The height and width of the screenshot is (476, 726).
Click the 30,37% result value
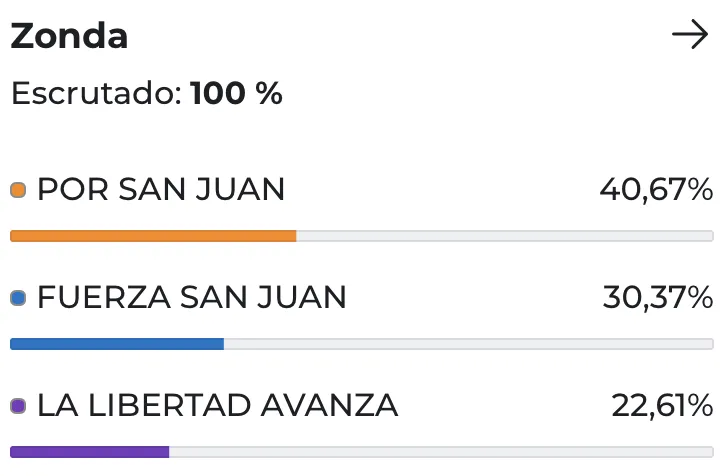658,297
